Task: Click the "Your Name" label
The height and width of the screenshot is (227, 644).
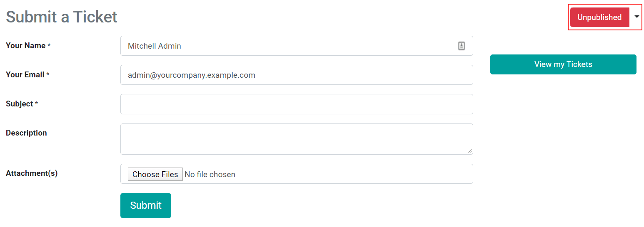Action: (x=25, y=46)
